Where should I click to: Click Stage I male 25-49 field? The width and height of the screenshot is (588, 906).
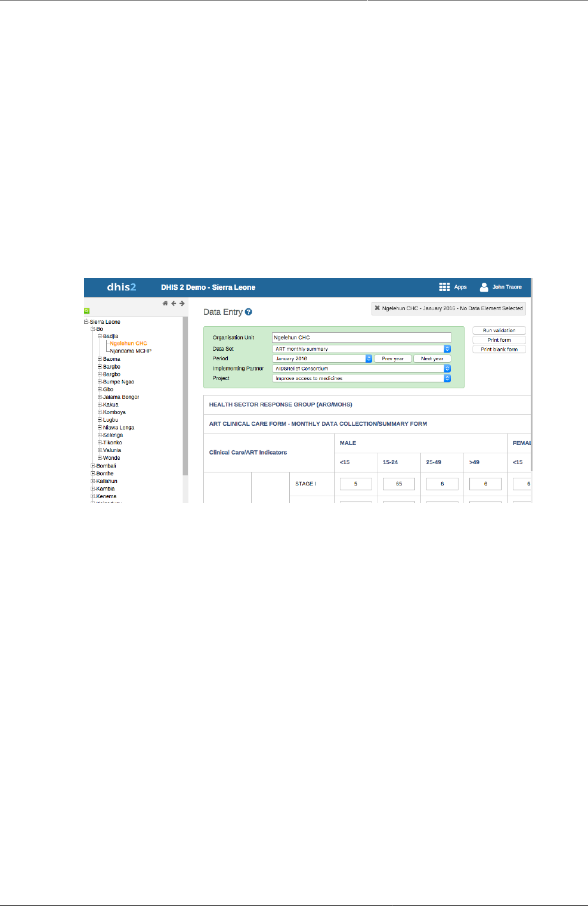(442, 484)
